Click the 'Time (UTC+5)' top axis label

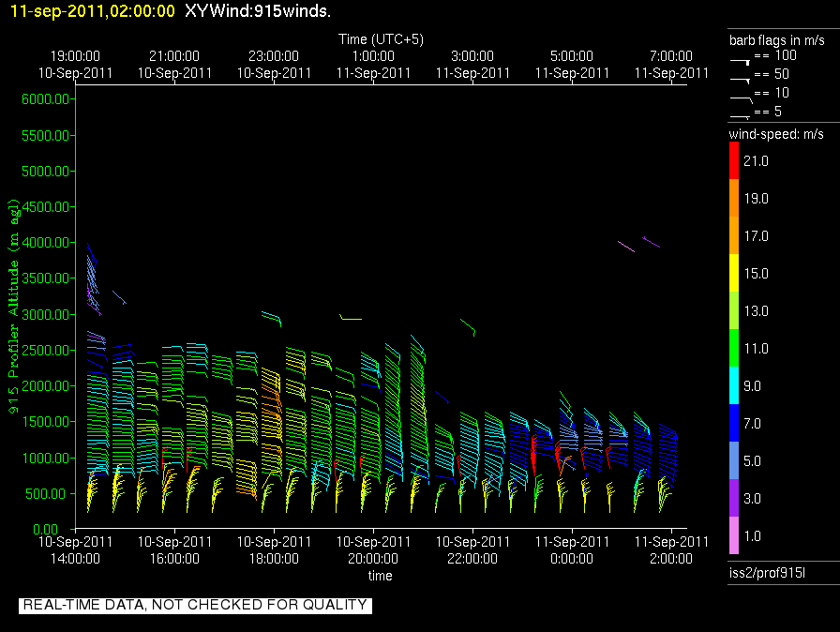[x=381, y=39]
